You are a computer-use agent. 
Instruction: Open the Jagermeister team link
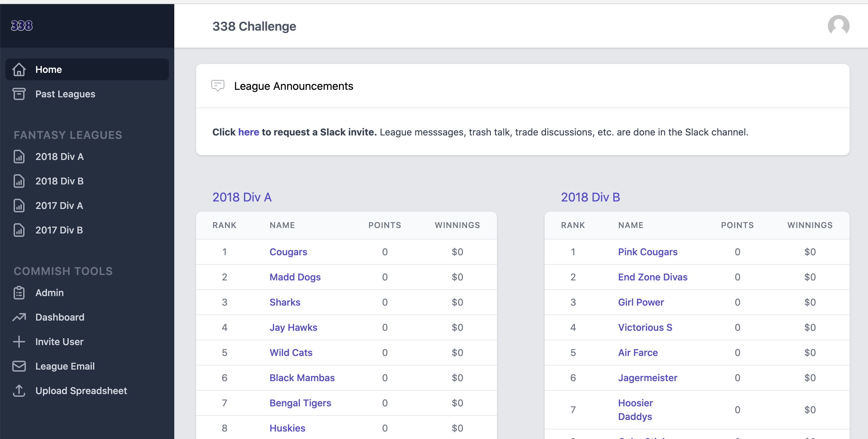click(648, 378)
